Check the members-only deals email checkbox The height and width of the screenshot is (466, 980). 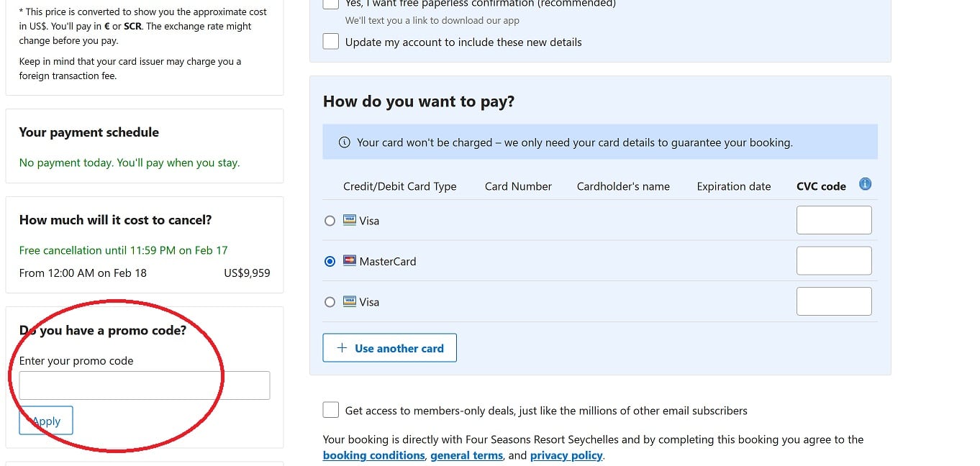(330, 409)
